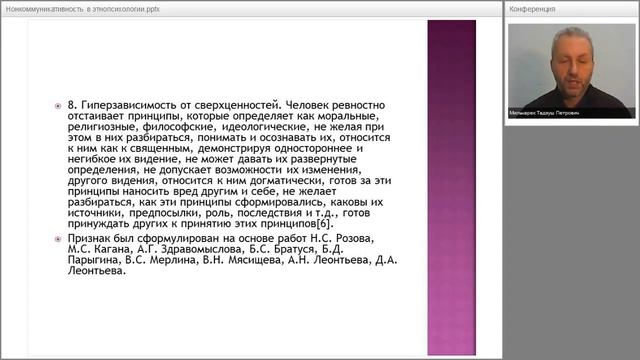Click the name 'В.Н. Мясищева' in the author list
The height and width of the screenshot is (360, 640).
[x=242, y=260]
